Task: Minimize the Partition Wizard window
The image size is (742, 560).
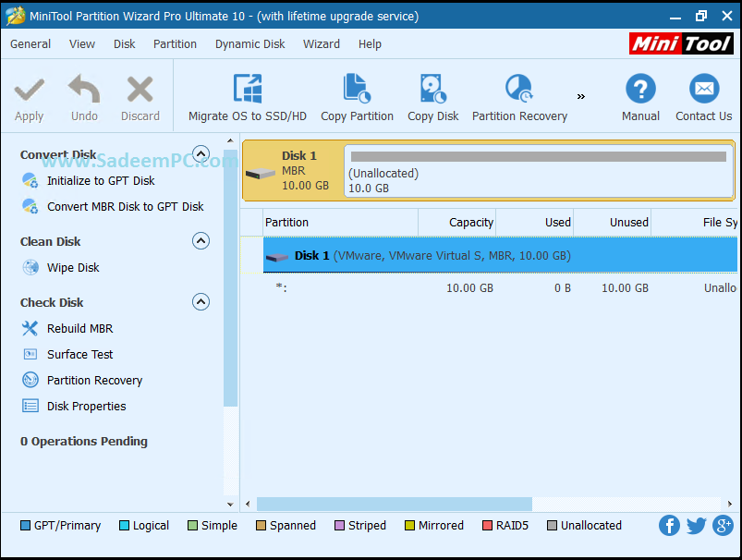Action: pyautogui.click(x=675, y=17)
